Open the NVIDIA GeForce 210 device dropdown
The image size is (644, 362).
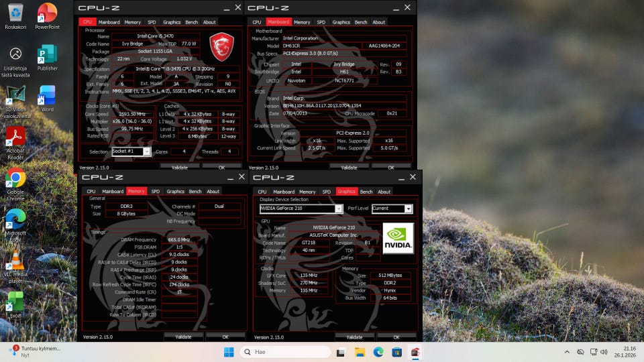pyautogui.click(x=338, y=208)
